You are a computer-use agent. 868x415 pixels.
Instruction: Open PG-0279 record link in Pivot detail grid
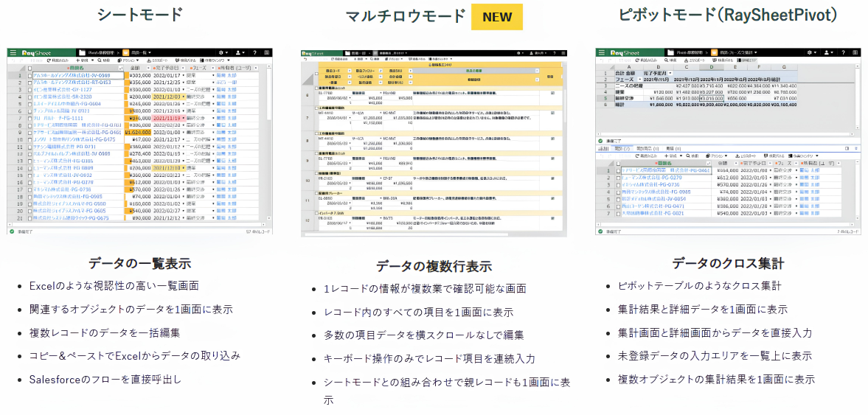point(652,178)
